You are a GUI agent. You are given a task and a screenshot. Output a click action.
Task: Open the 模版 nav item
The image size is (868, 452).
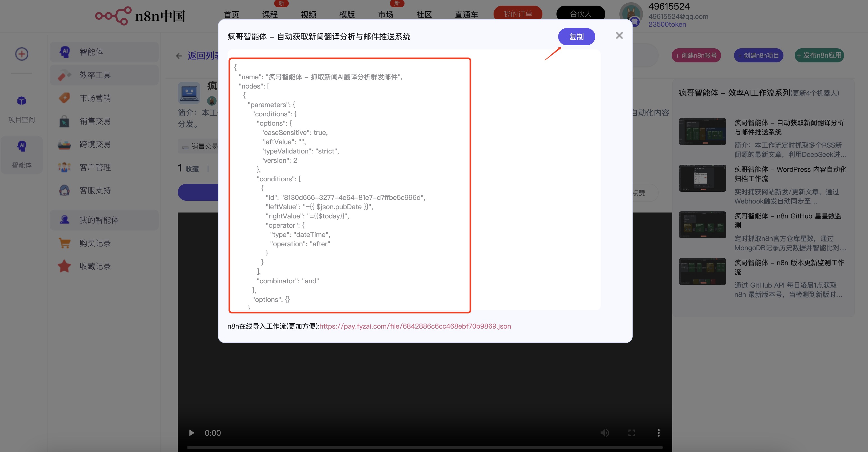[347, 15]
